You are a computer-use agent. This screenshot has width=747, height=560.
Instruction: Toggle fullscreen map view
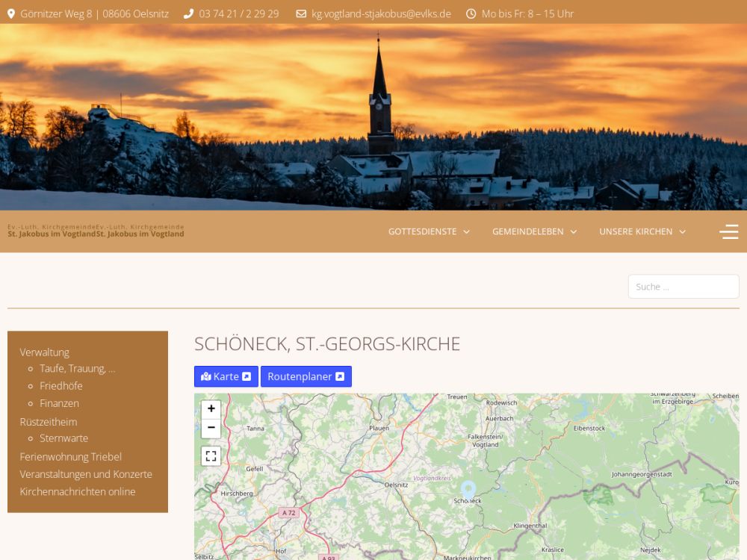(x=211, y=455)
